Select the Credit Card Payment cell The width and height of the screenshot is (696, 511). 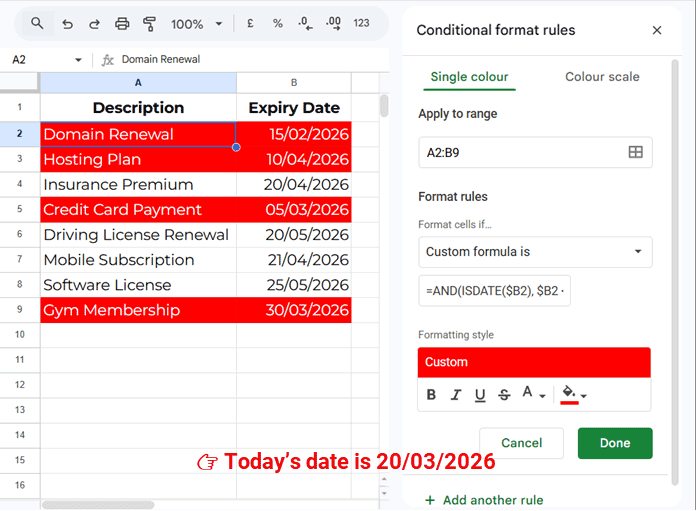tap(138, 210)
